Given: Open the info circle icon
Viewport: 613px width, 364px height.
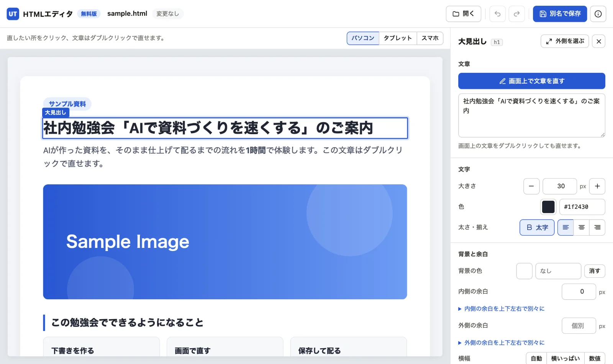Looking at the screenshot, I should 598,14.
